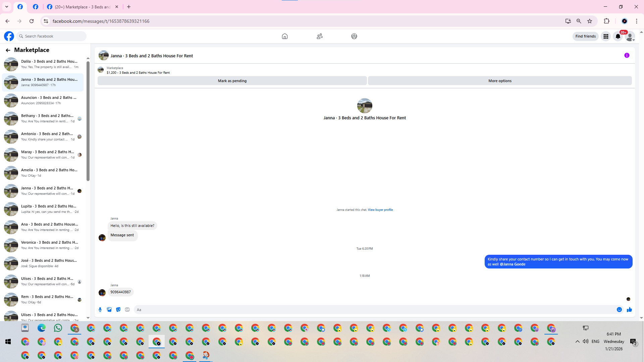Screen dimensions: 644x362
Task: Open the Friends tab
Action: coord(319,36)
